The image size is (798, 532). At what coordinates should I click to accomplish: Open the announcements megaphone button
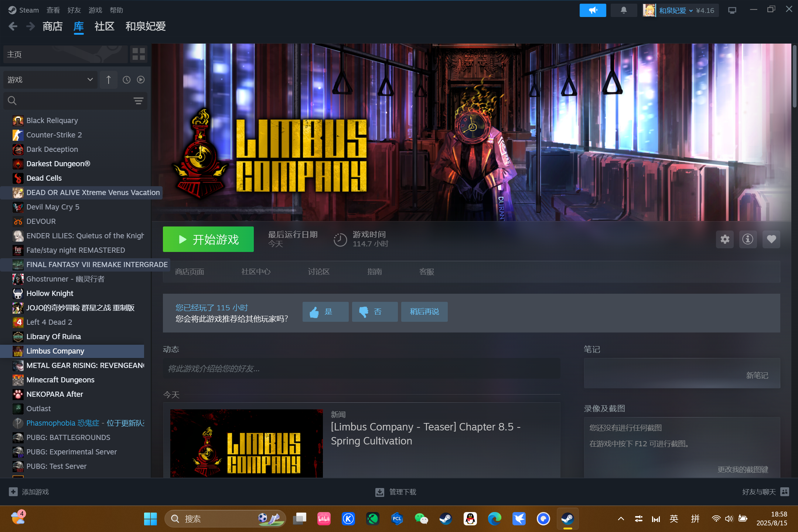(x=593, y=10)
